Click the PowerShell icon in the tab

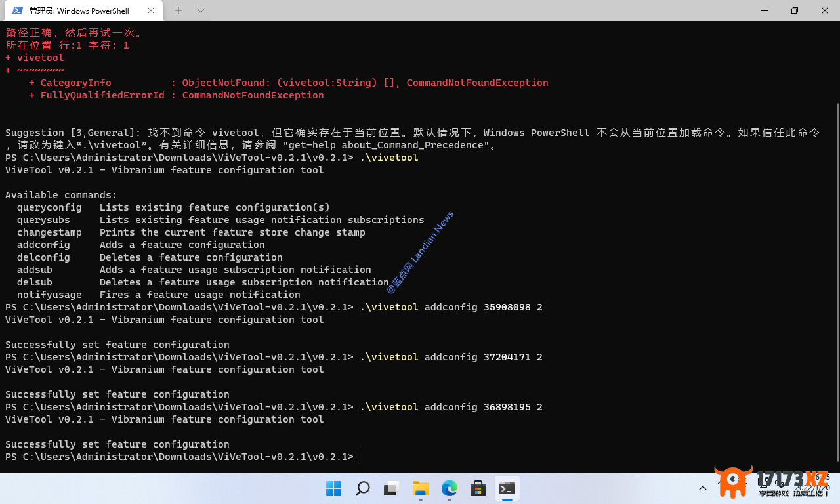(x=18, y=10)
